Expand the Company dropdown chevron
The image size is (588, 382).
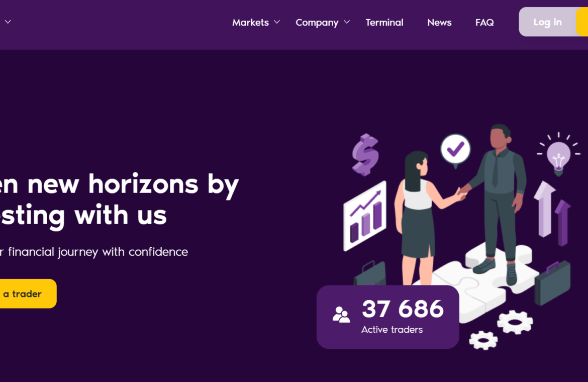(347, 22)
